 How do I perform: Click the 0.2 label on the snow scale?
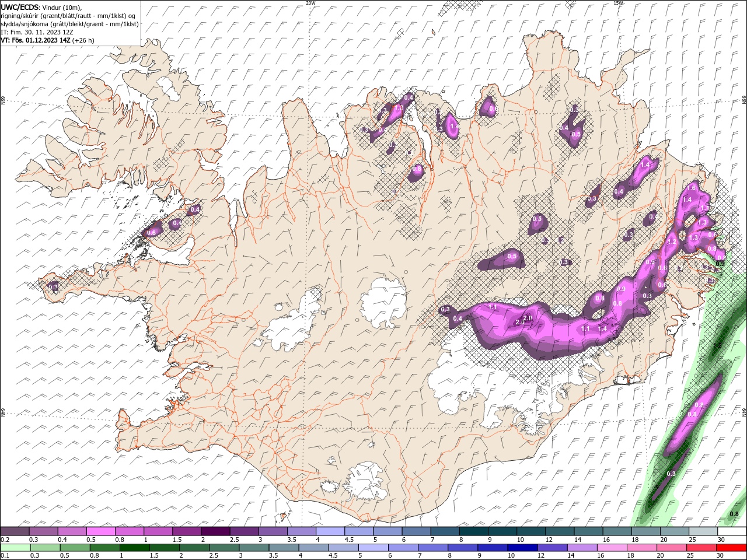pyautogui.click(x=5, y=540)
